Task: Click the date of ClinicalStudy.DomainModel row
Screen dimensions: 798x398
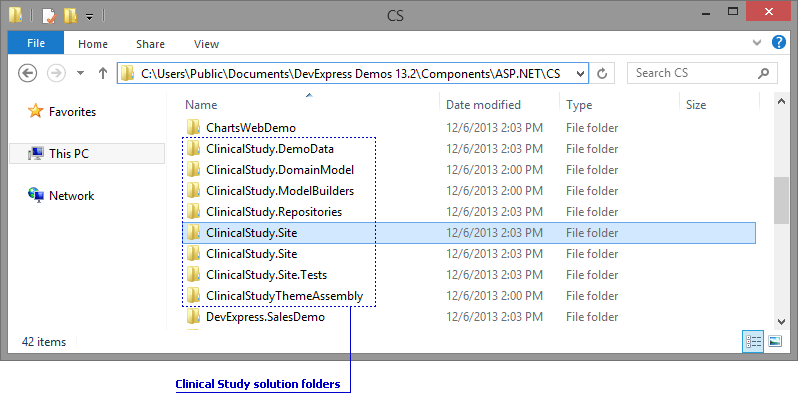Action: coord(494,170)
